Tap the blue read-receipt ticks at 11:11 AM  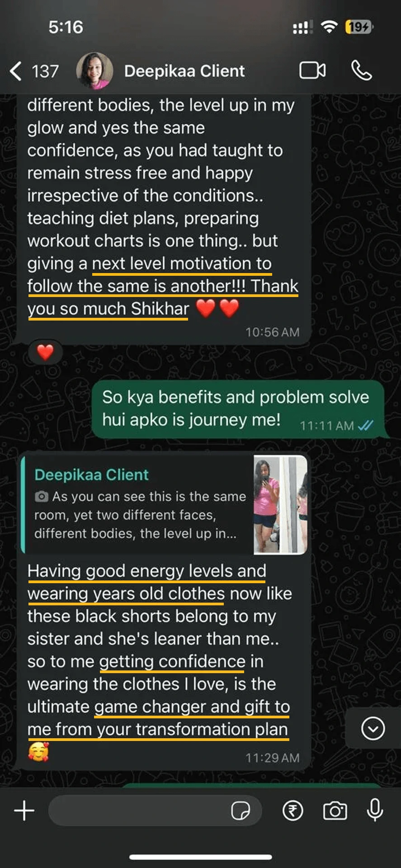[365, 425]
